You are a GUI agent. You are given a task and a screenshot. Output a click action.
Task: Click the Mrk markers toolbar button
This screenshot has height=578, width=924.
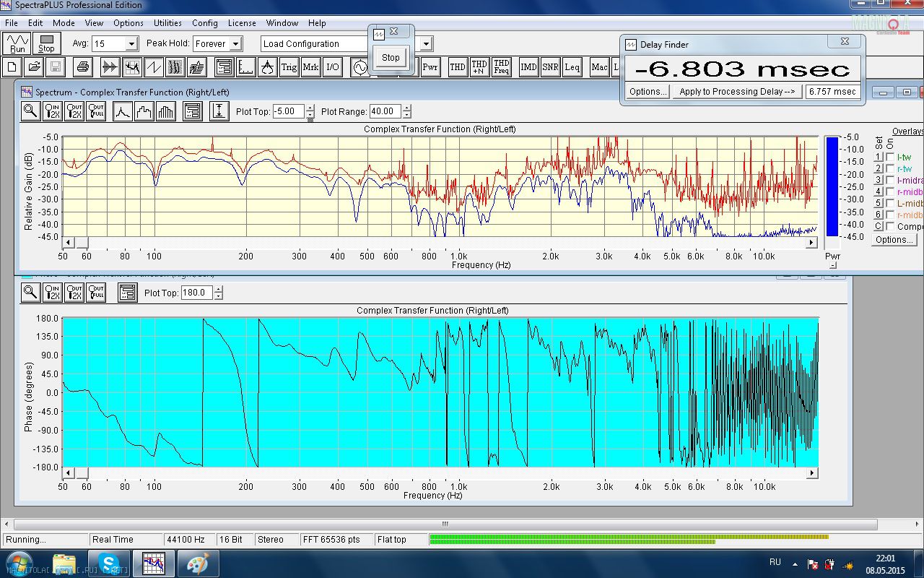310,67
